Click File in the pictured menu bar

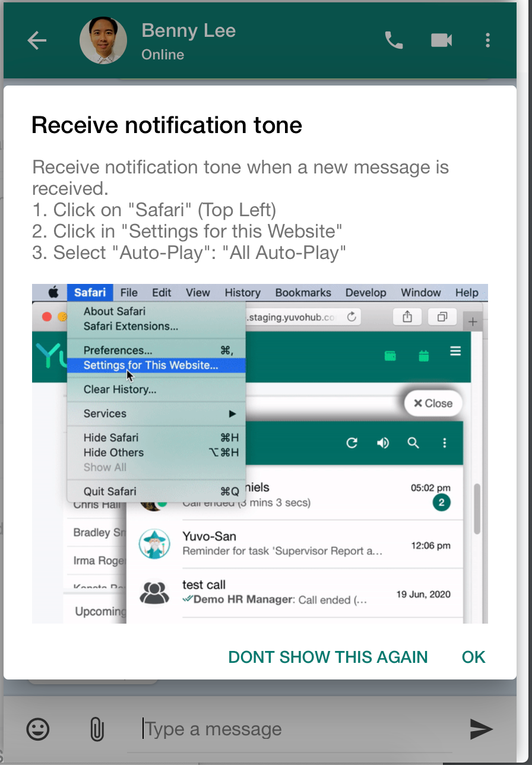coord(129,292)
